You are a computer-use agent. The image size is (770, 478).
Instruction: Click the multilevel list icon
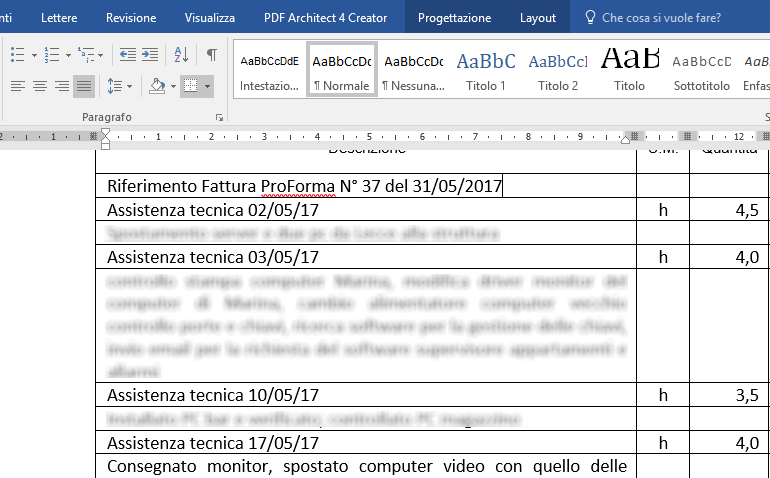86,55
